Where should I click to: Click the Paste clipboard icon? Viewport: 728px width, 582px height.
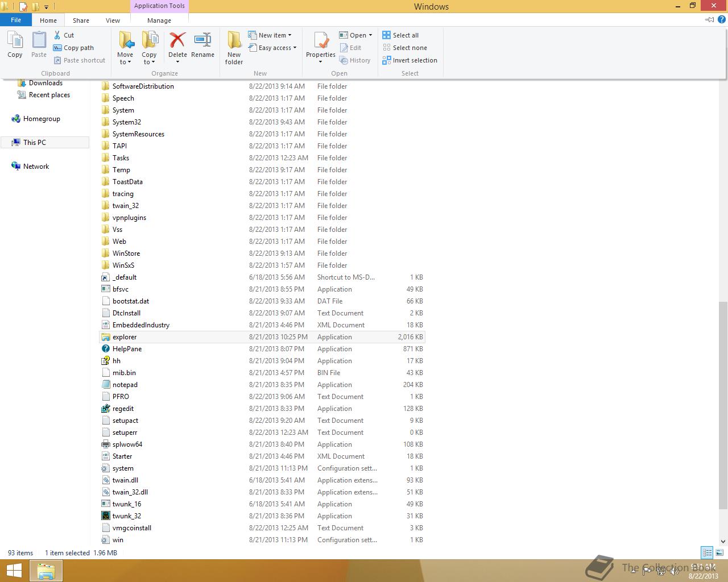click(39, 41)
